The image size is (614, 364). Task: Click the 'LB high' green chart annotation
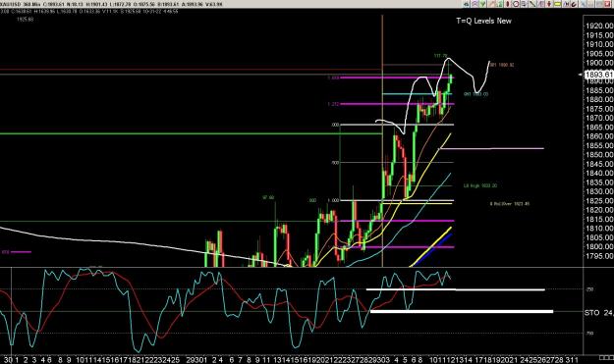click(x=480, y=185)
